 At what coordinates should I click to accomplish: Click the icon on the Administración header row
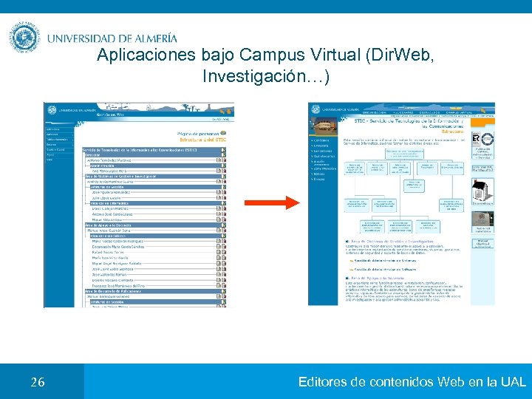(x=224, y=166)
